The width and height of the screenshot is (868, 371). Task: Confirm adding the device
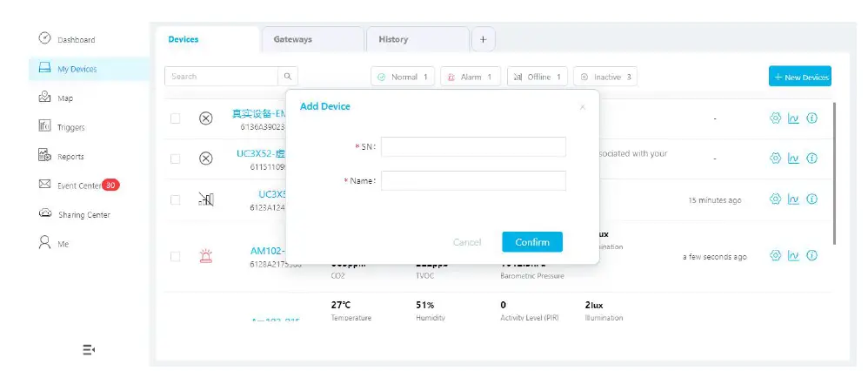pyautogui.click(x=532, y=242)
